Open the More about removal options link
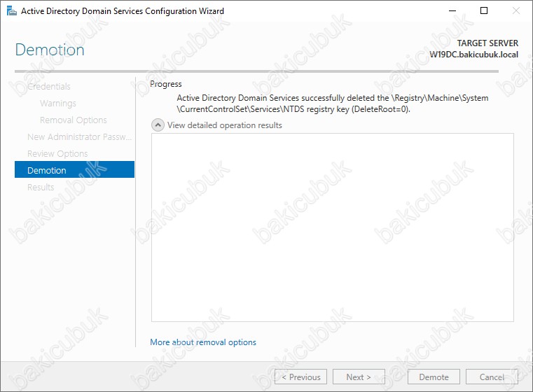This screenshot has width=533, height=392. (x=203, y=342)
